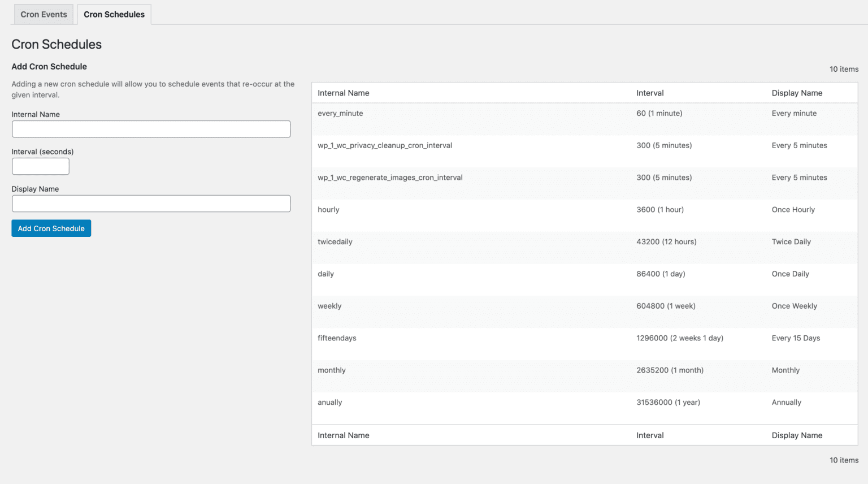Click the Display Name input field

[x=151, y=204]
